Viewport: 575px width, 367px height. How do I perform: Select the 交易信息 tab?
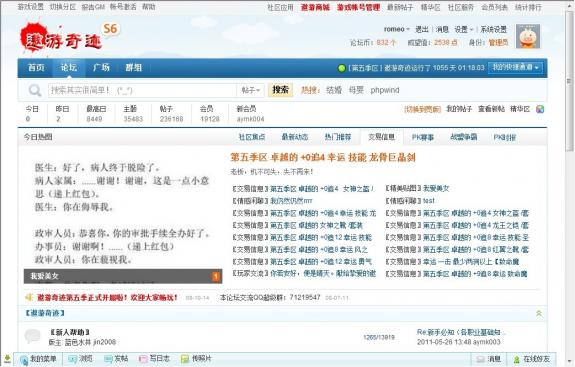point(381,137)
